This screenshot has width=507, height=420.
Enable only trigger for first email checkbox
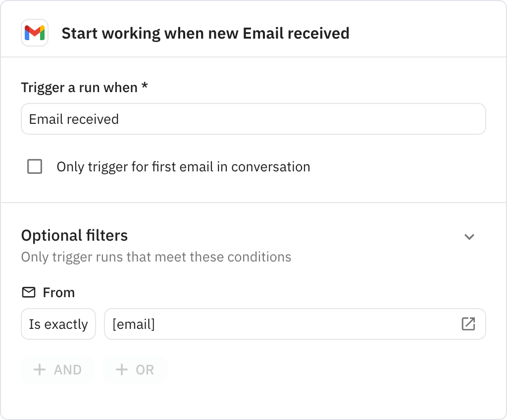pyautogui.click(x=35, y=167)
